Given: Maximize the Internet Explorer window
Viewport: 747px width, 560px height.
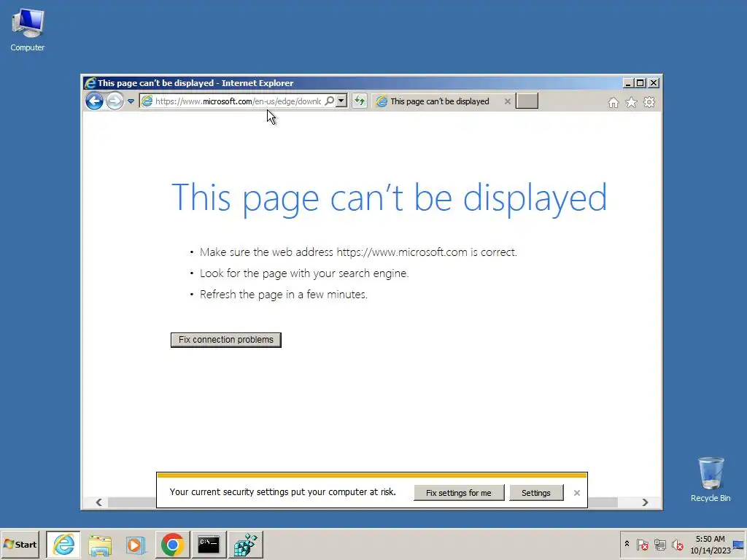Looking at the screenshot, I should tap(640, 83).
